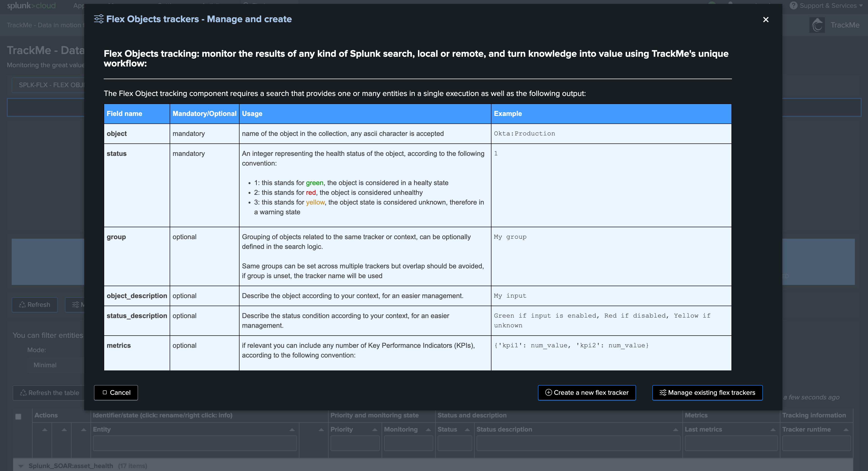
Task: Open the Minimal mode selector
Action: (55, 365)
